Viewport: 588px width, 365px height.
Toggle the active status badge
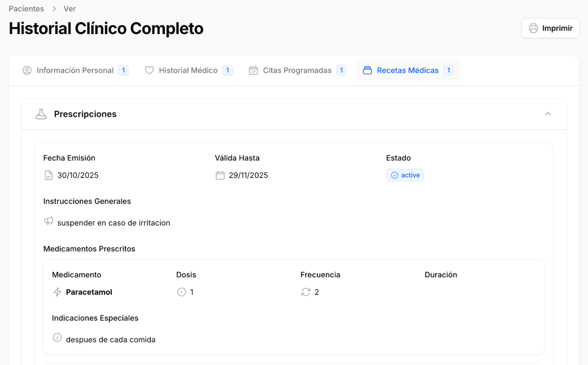pyautogui.click(x=405, y=175)
